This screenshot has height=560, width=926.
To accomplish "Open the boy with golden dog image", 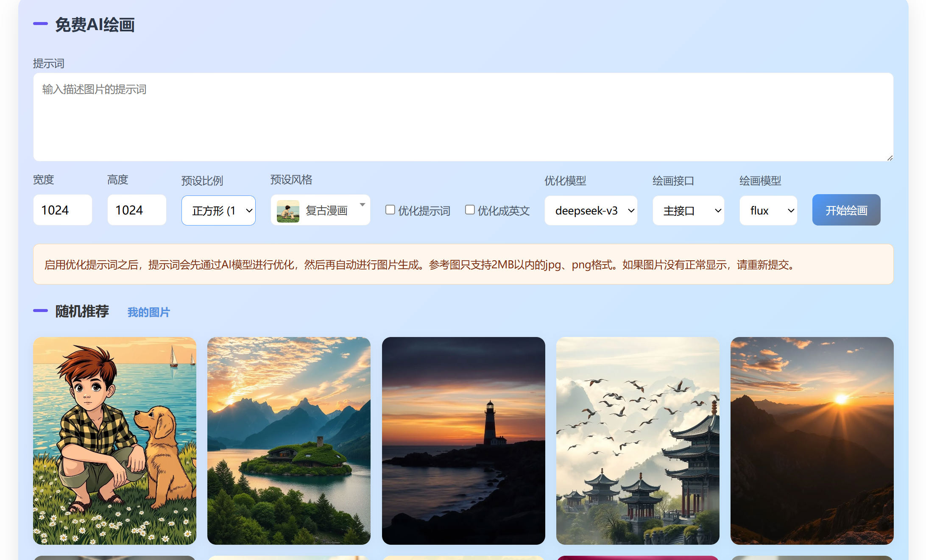I will pyautogui.click(x=115, y=441).
